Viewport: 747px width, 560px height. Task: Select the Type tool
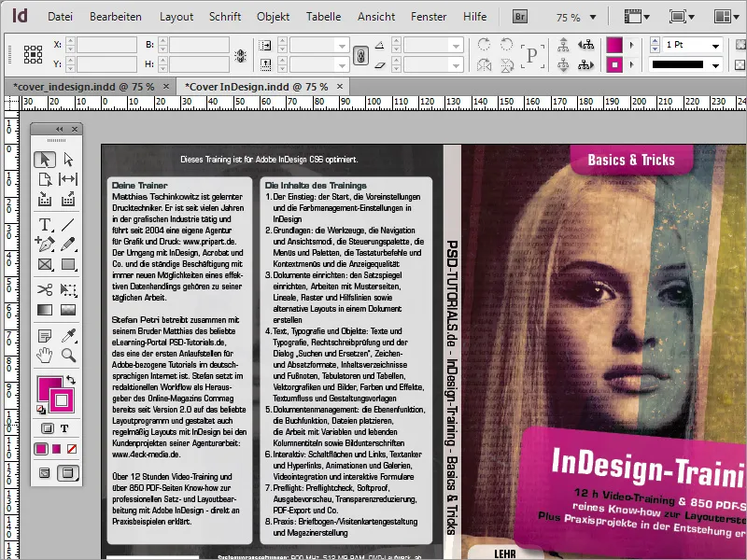point(45,224)
